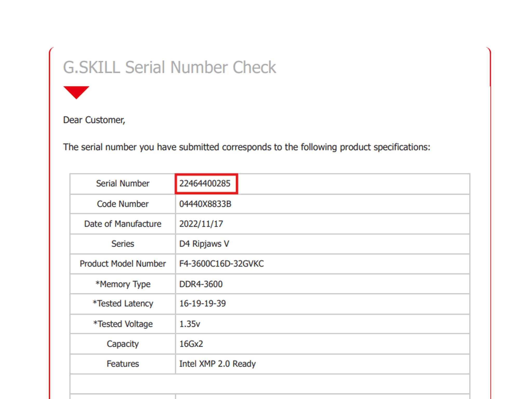Click the Features row label
532x399 pixels.
tap(123, 364)
